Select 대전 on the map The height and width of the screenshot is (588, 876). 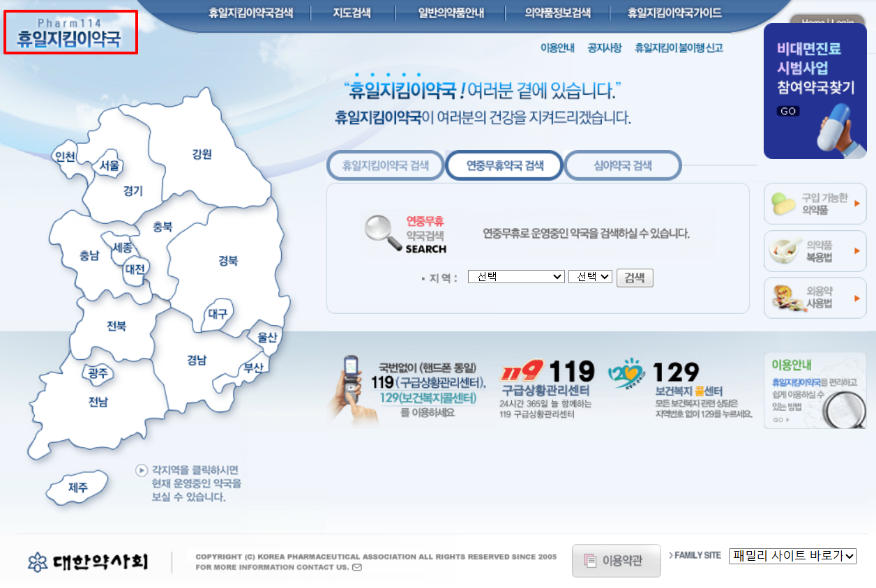pos(135,269)
